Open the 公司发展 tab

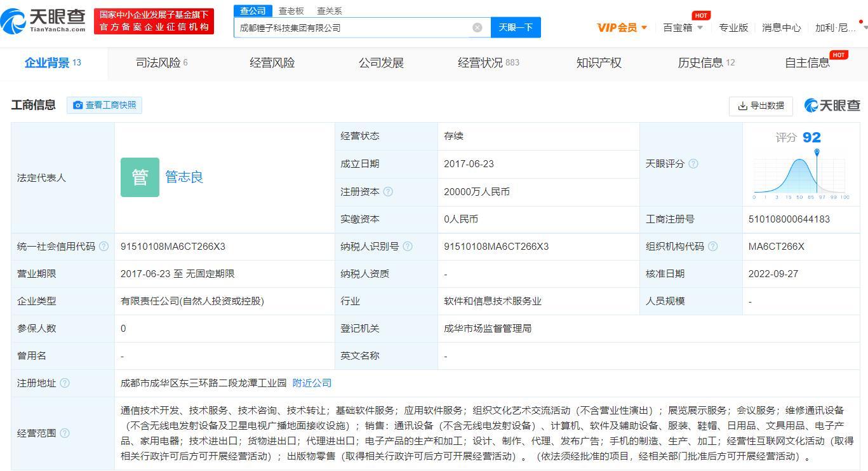click(x=381, y=63)
